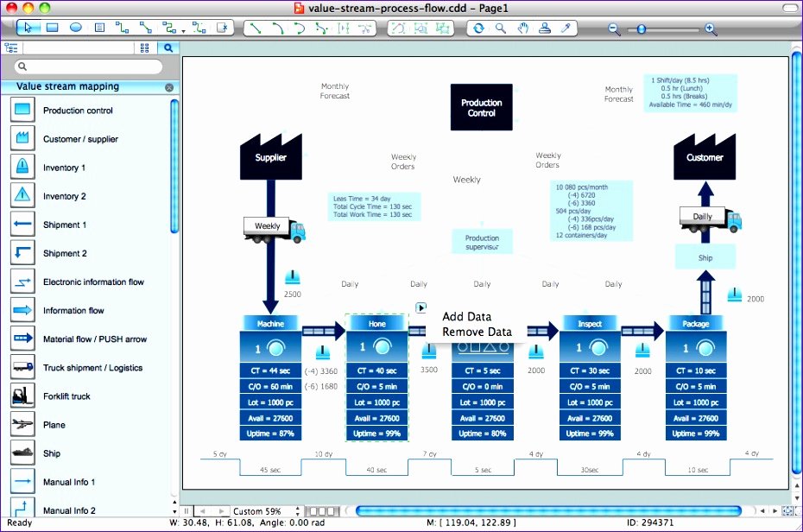Click the action button arrow on Hone

(x=420, y=307)
